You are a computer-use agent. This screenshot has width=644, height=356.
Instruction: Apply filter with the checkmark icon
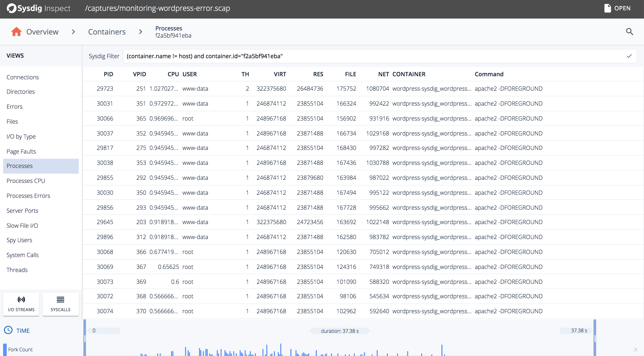coord(629,56)
